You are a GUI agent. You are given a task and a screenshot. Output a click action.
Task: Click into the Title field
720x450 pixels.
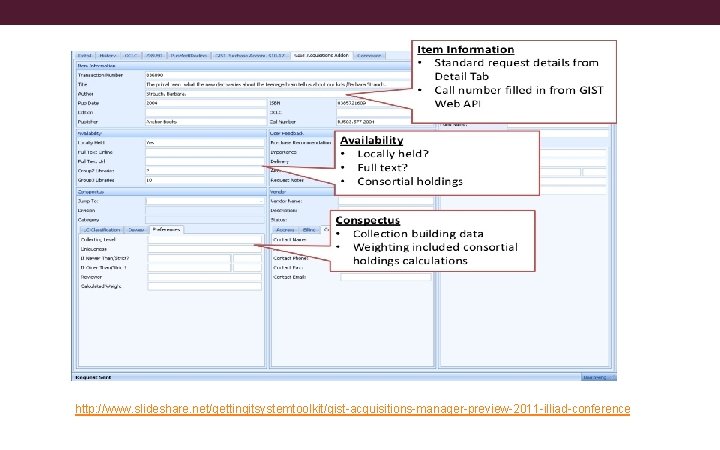[278, 84]
